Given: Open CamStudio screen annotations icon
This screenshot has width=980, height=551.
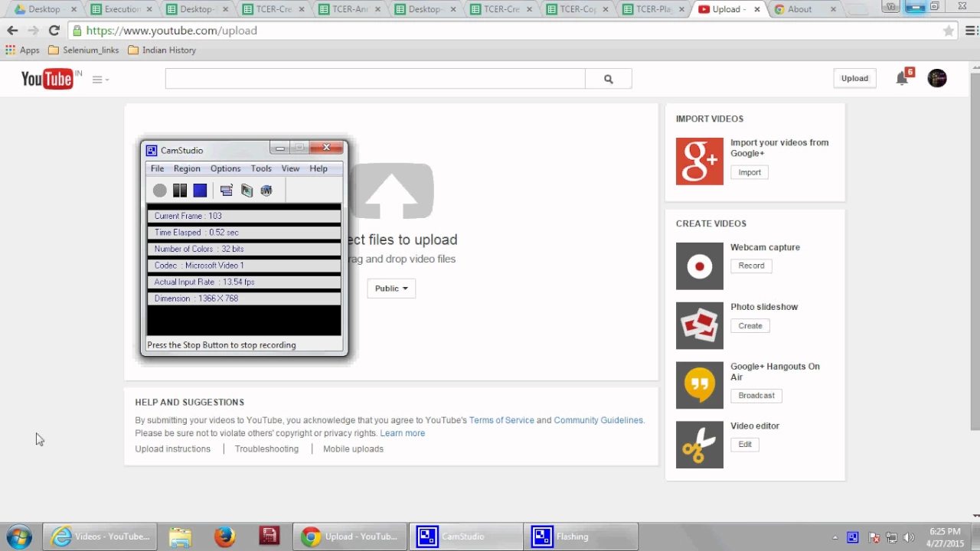Looking at the screenshot, I should pyautogui.click(x=247, y=191).
